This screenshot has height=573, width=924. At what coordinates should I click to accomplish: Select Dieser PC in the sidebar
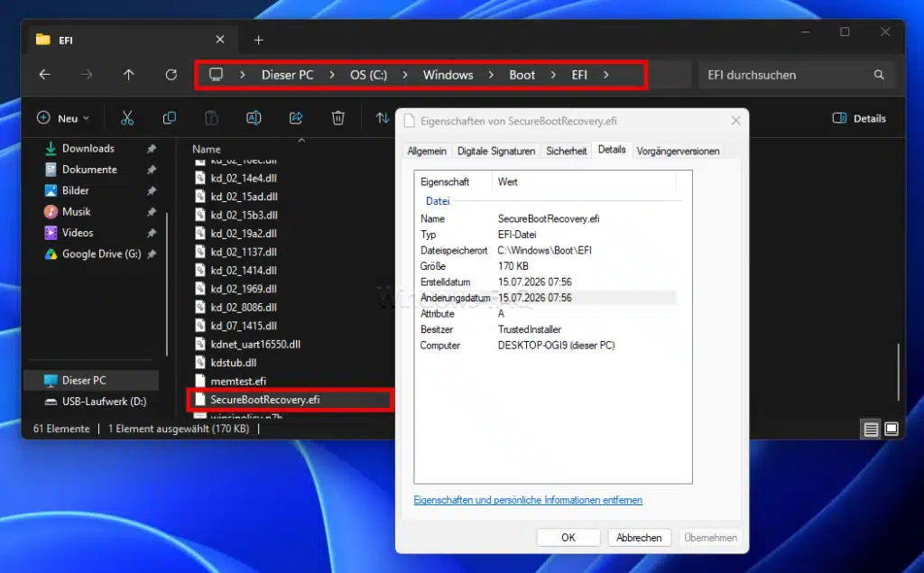[91, 380]
